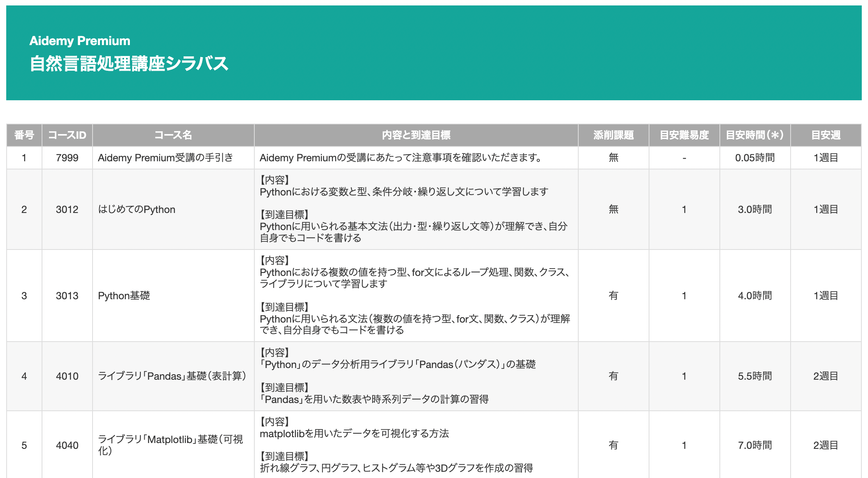Click 有 in the Matplotlib row

(614, 445)
